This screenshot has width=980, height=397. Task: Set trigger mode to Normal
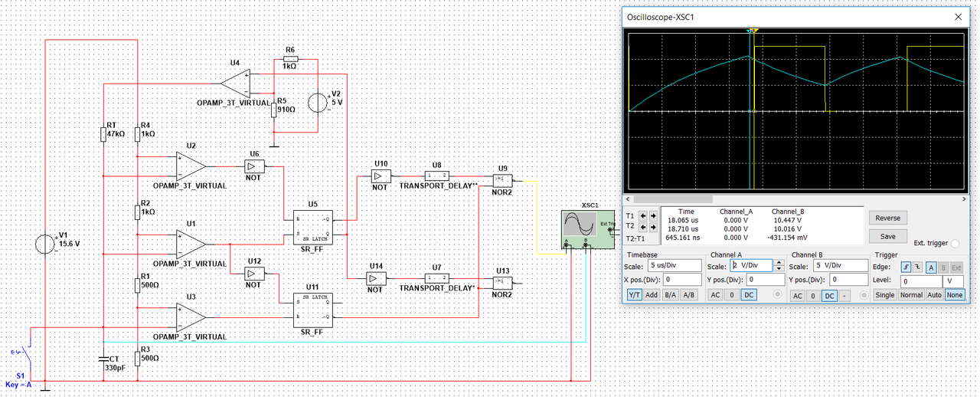(x=911, y=294)
